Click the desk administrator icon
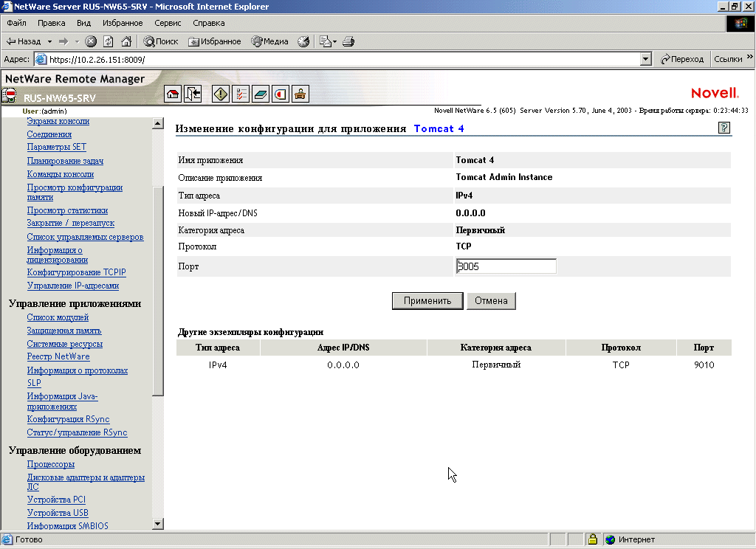The width and height of the screenshot is (756, 549). tap(300, 94)
